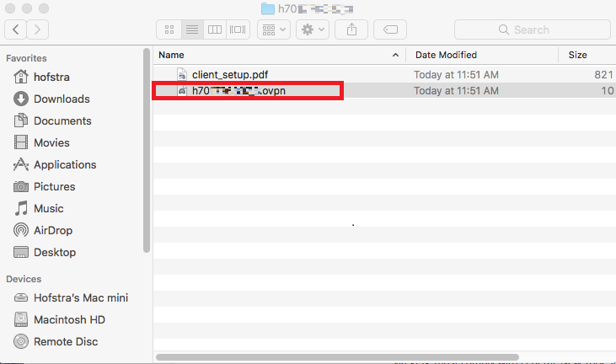This screenshot has width=616, height=364.
Task: Open Desktop in the sidebar
Action: pyautogui.click(x=55, y=253)
